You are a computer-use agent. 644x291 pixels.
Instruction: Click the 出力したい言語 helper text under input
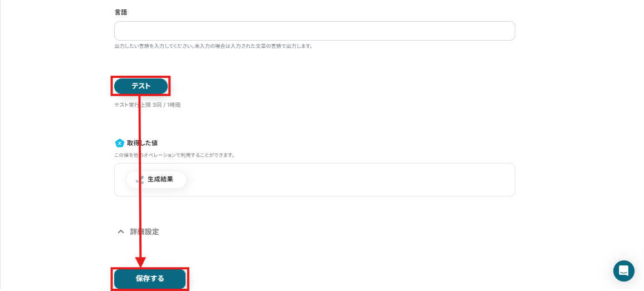click(x=213, y=46)
